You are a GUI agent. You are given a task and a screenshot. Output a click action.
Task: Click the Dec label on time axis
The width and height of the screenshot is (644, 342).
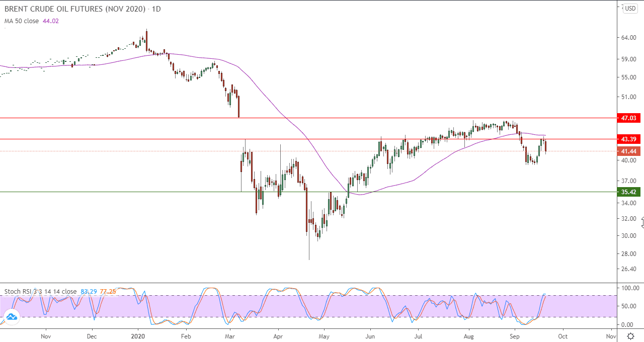[x=92, y=335]
